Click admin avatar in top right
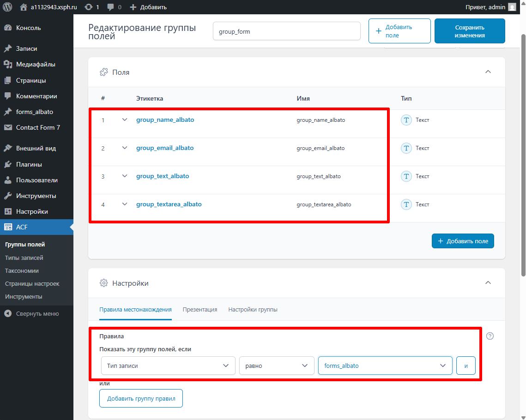 coord(512,7)
